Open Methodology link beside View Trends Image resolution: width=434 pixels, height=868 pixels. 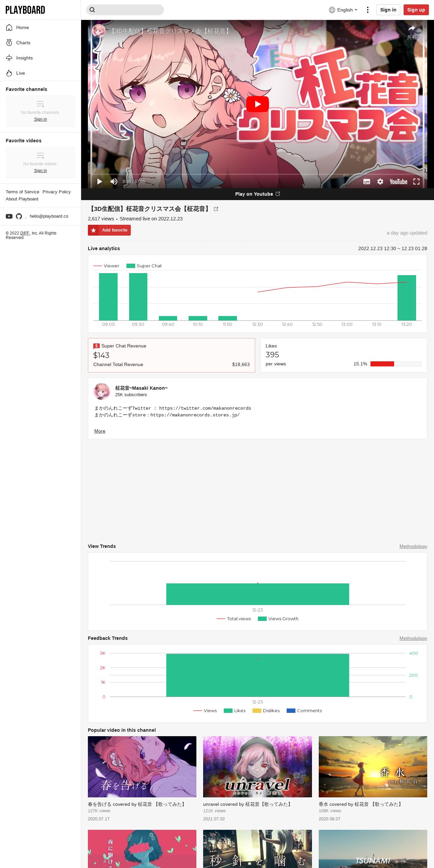click(413, 546)
